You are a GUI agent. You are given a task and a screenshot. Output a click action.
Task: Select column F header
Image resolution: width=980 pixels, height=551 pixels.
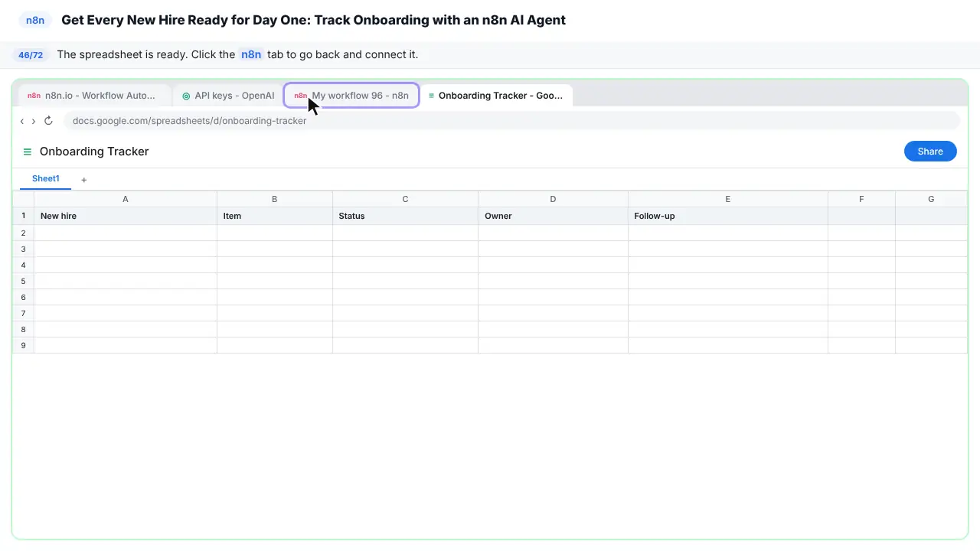pos(861,199)
